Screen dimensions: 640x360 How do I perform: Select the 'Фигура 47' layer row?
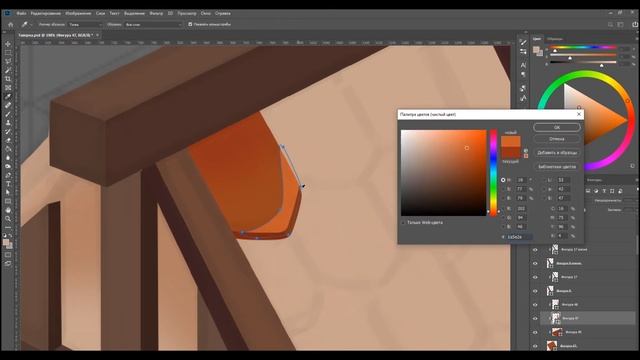pos(588,318)
